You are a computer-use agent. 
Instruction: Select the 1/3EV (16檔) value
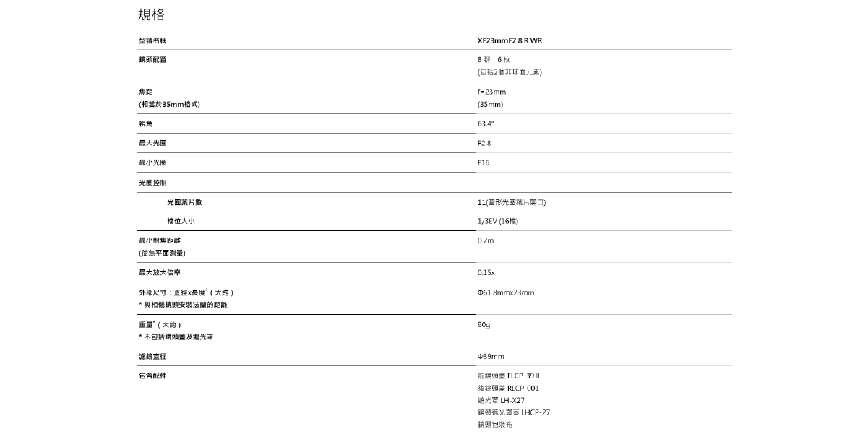497,221
